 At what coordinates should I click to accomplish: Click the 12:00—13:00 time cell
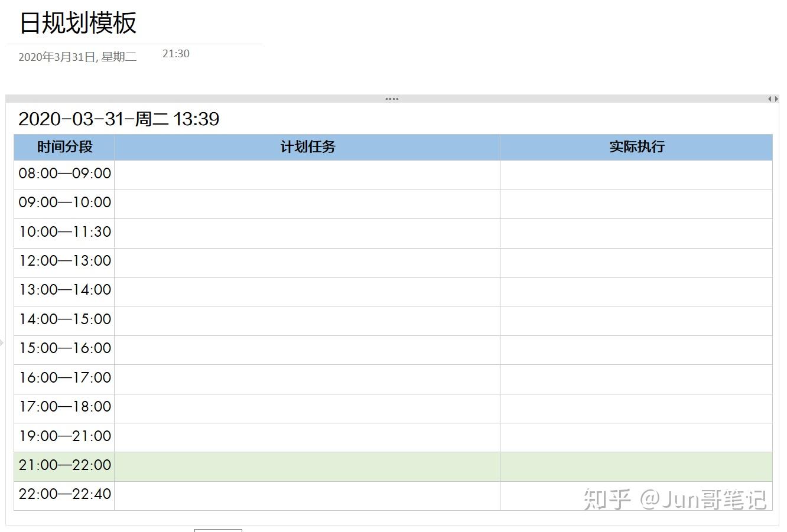[x=64, y=261]
